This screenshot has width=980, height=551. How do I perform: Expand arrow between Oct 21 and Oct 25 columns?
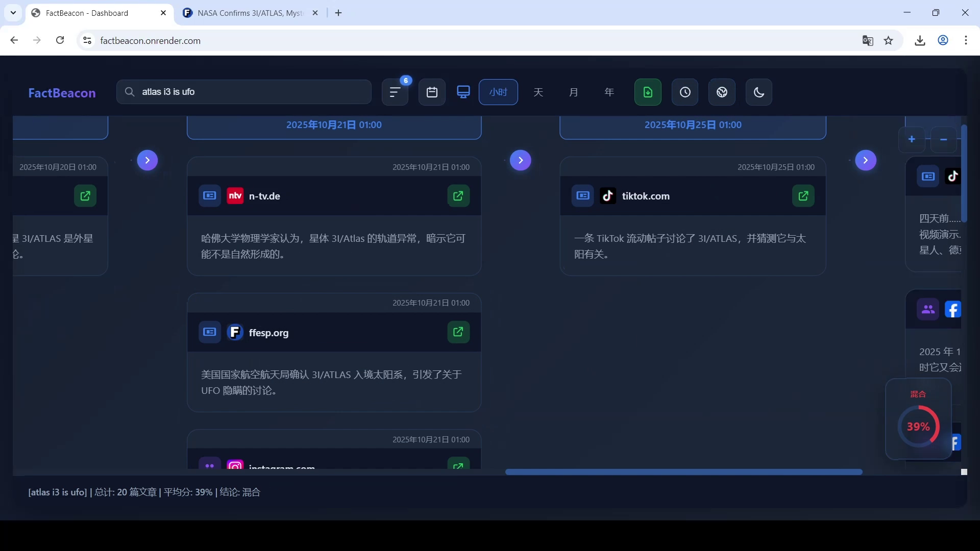tap(520, 160)
